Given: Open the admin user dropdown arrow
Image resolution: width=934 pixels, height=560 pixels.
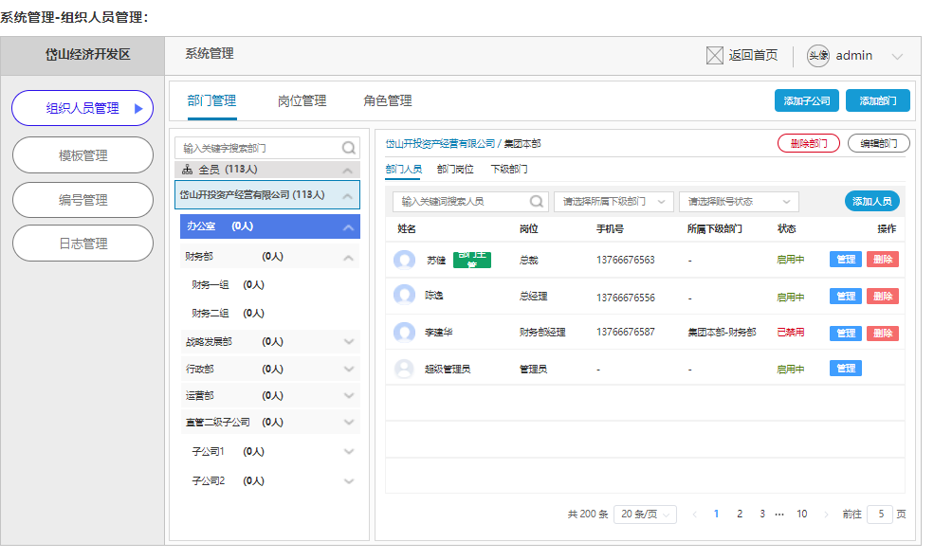Looking at the screenshot, I should (897, 56).
